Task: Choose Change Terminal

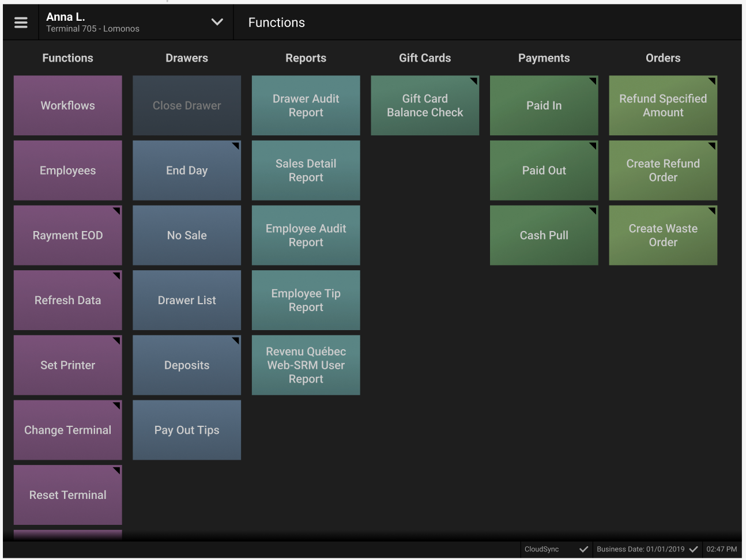Action: coord(68,430)
